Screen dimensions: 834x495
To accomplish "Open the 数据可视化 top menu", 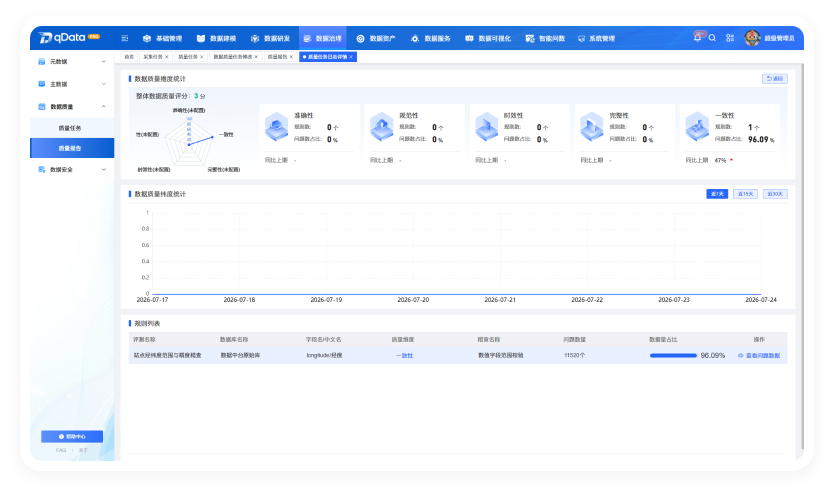I will (x=488, y=38).
